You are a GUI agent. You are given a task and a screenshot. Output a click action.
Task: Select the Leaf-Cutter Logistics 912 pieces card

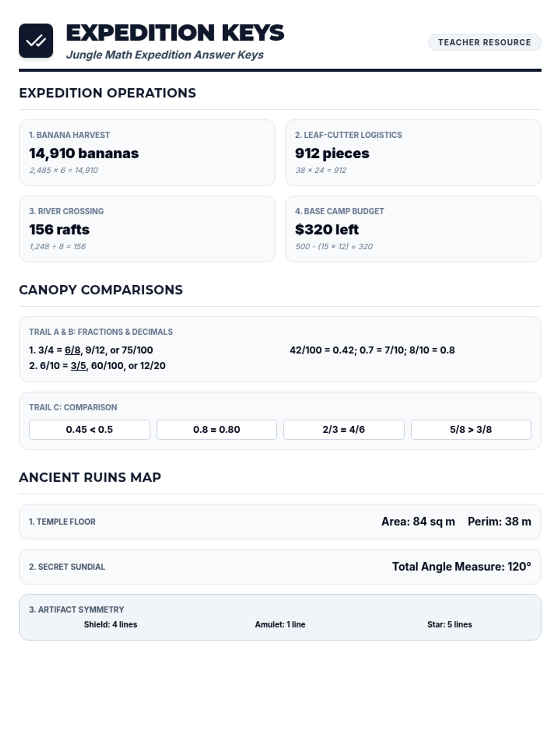click(x=413, y=153)
